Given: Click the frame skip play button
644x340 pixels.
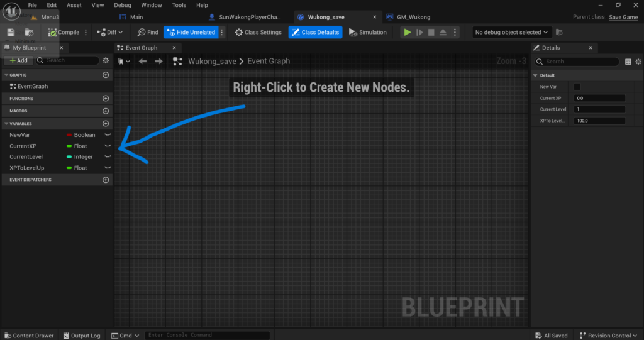Looking at the screenshot, I should point(419,33).
